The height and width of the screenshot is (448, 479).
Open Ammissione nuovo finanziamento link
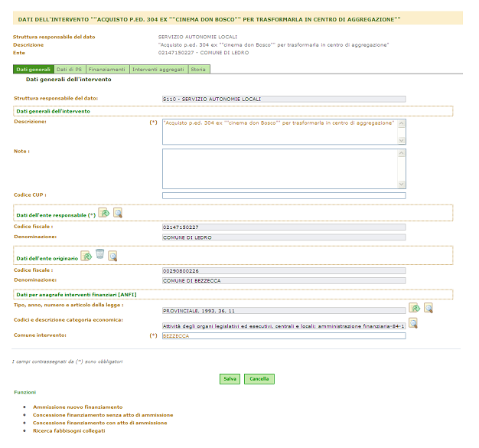[x=77, y=407]
